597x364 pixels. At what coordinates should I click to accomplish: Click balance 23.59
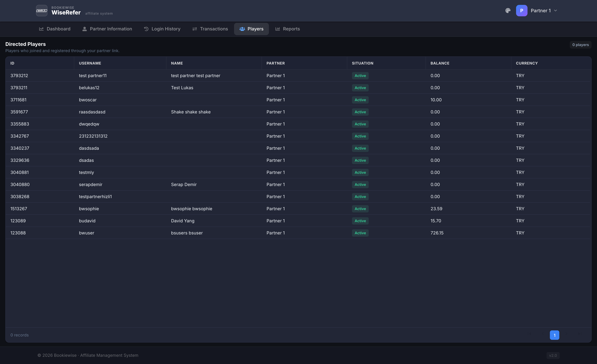[436, 209]
